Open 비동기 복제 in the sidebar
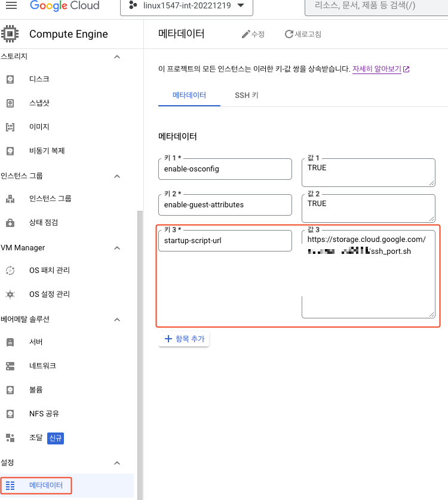 47,151
